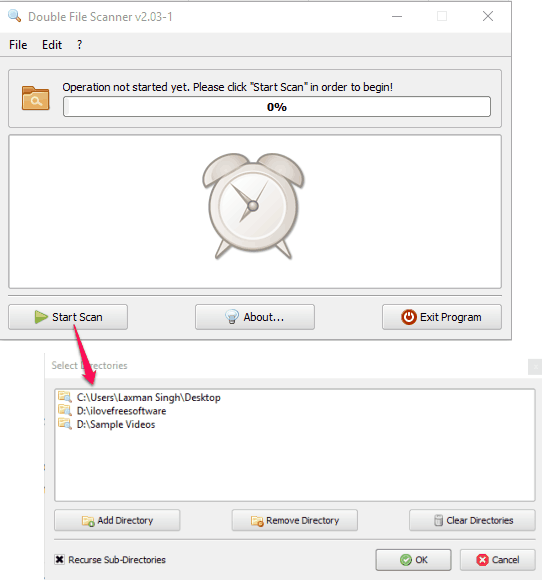This screenshot has width=542, height=581.
Task: Click the green play icon on Start Scan
Action: click(41, 317)
